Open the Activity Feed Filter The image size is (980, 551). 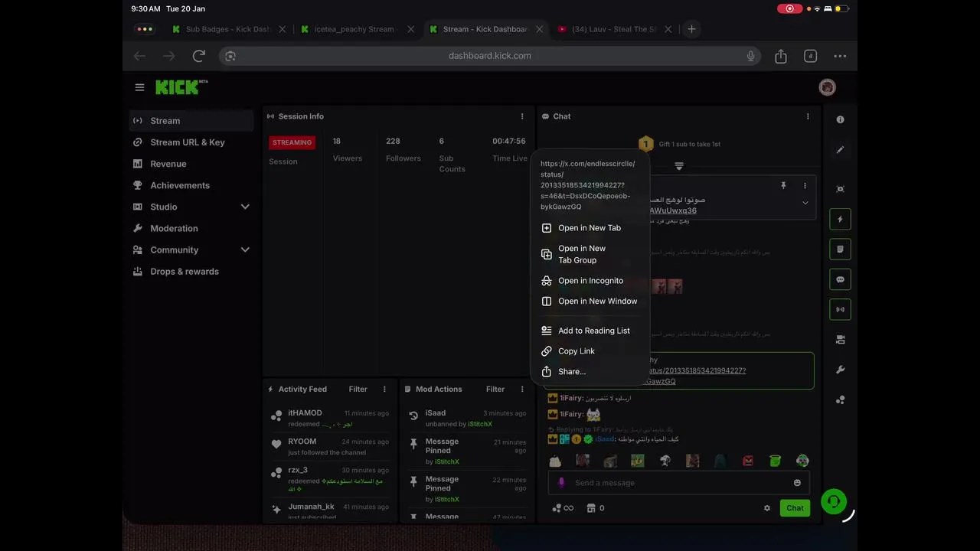358,389
